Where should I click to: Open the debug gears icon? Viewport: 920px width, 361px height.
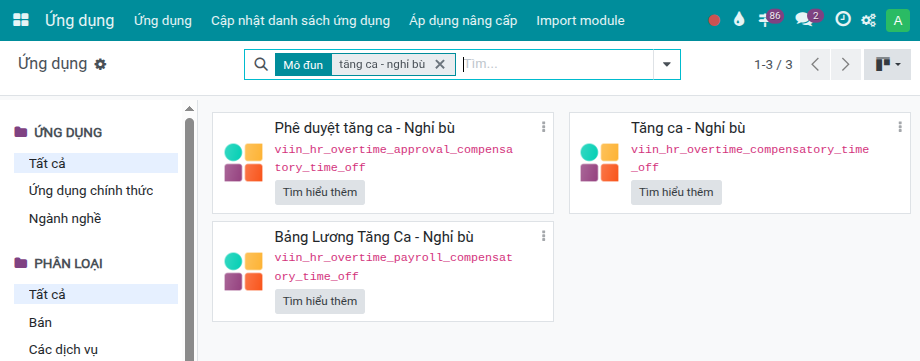pos(868,21)
